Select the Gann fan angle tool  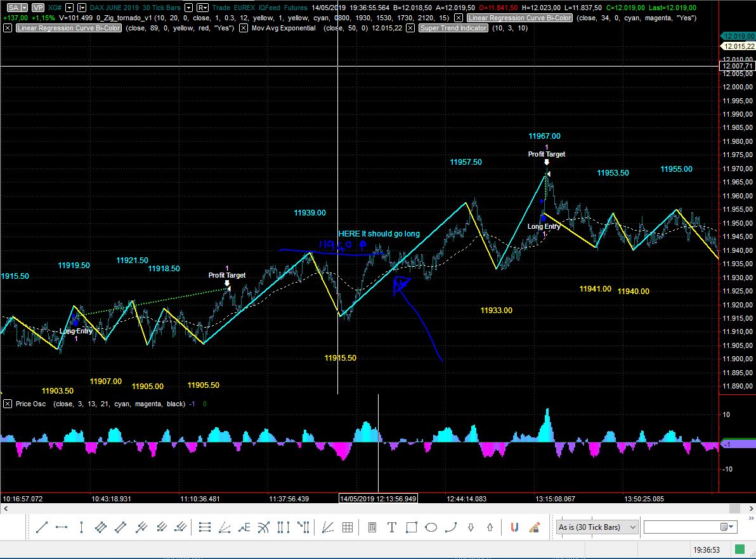point(328,527)
